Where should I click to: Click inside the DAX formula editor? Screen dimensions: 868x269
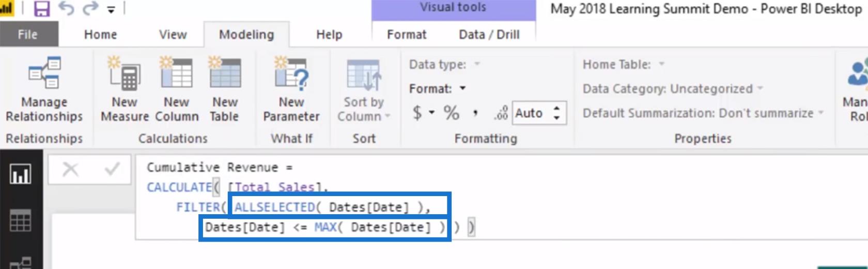568,207
